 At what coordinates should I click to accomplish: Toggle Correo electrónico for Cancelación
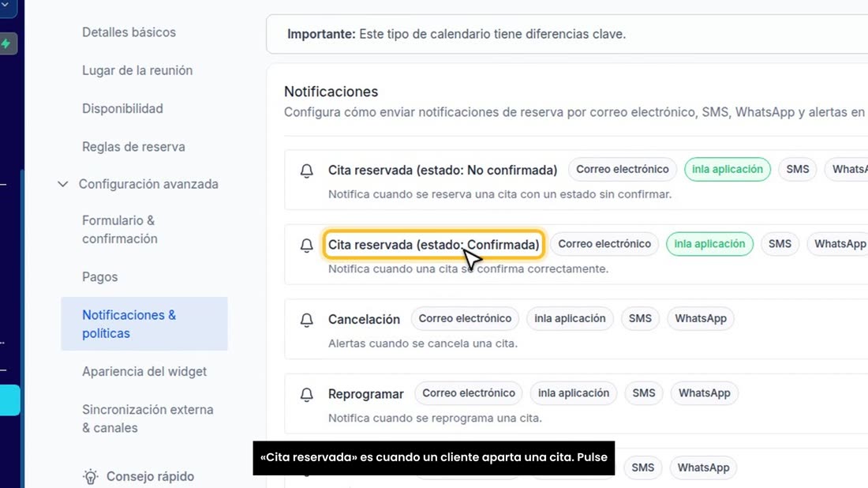(465, 318)
